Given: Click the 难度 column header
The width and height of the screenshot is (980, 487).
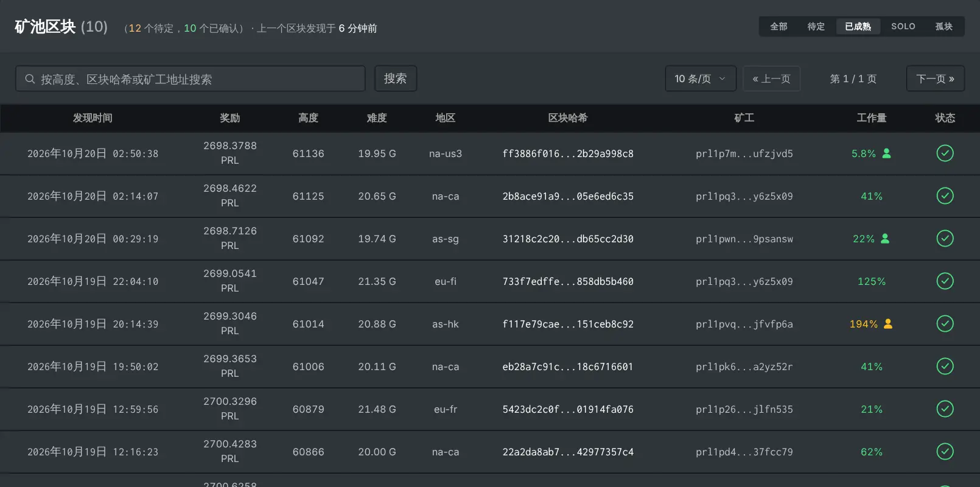Looking at the screenshot, I should [377, 118].
